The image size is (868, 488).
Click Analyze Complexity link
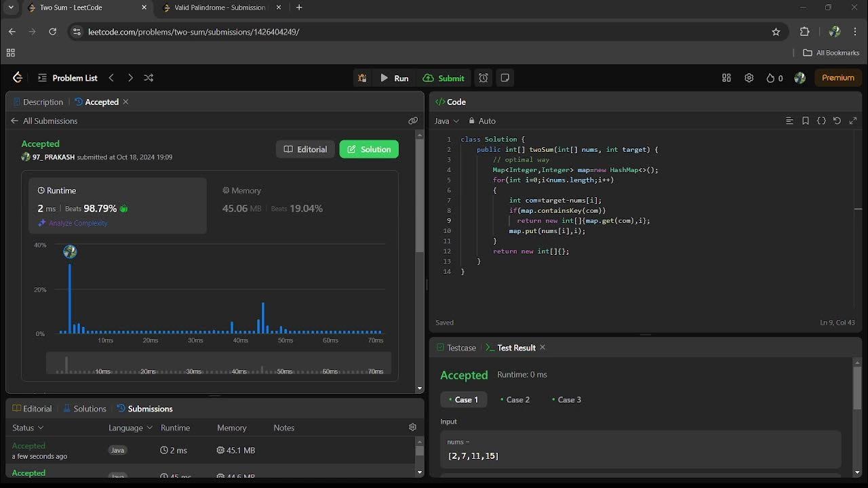click(x=73, y=223)
